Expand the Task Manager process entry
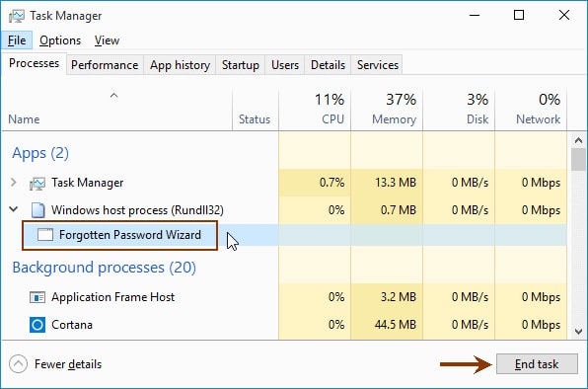Image resolution: width=588 pixels, height=389 pixels. point(14,183)
